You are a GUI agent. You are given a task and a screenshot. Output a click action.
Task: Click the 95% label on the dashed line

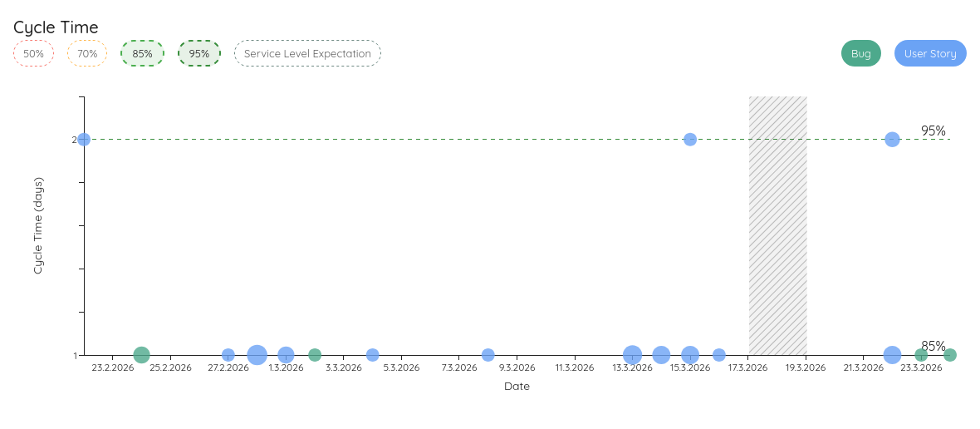(933, 131)
